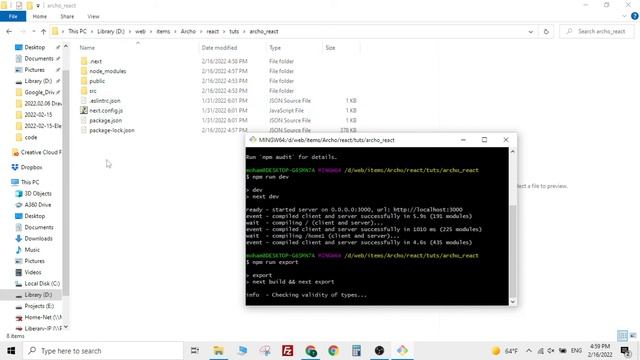Open A360 Drive under This PC

click(38, 205)
